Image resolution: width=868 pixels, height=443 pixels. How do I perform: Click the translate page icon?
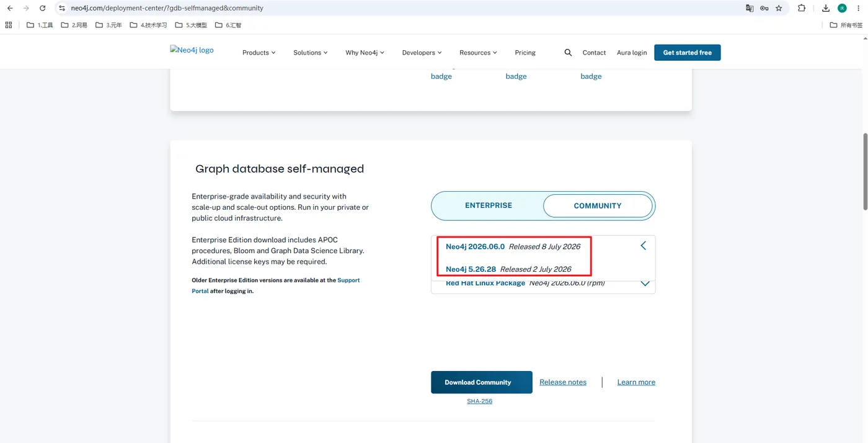click(x=750, y=8)
